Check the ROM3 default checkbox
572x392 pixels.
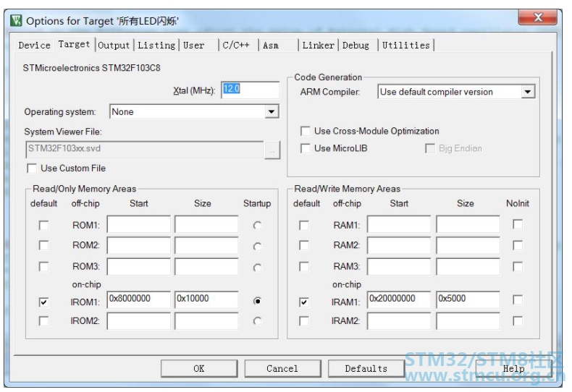pyautogui.click(x=43, y=267)
